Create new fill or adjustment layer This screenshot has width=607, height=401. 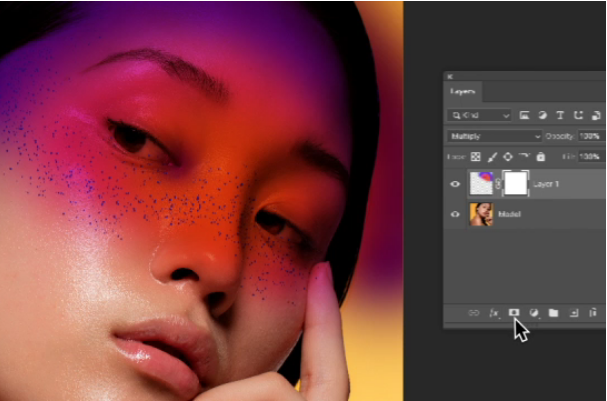(534, 313)
